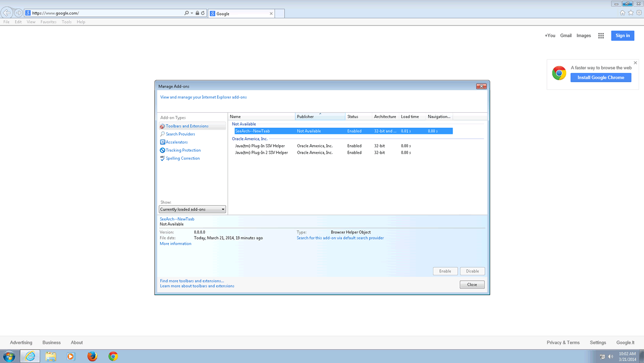The image size is (644, 363).
Task: Open the Accelerators add-on type
Action: click(176, 142)
